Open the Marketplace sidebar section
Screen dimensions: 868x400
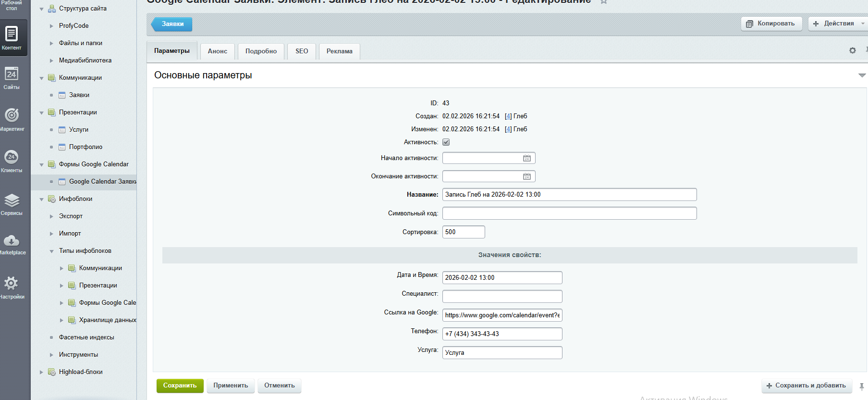pyautogui.click(x=12, y=244)
